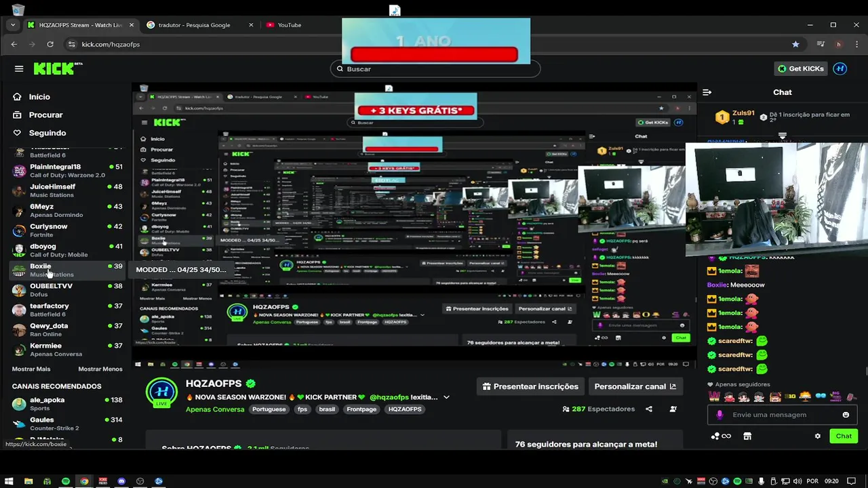Select the 110 emote in emote row
This screenshot has height=488, width=868.
790,396
